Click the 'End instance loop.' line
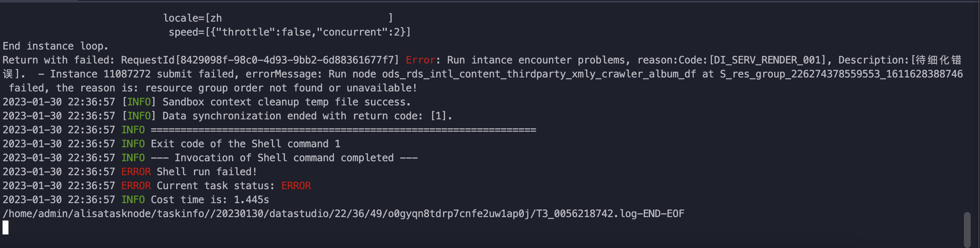The image size is (980, 248). click(x=55, y=46)
